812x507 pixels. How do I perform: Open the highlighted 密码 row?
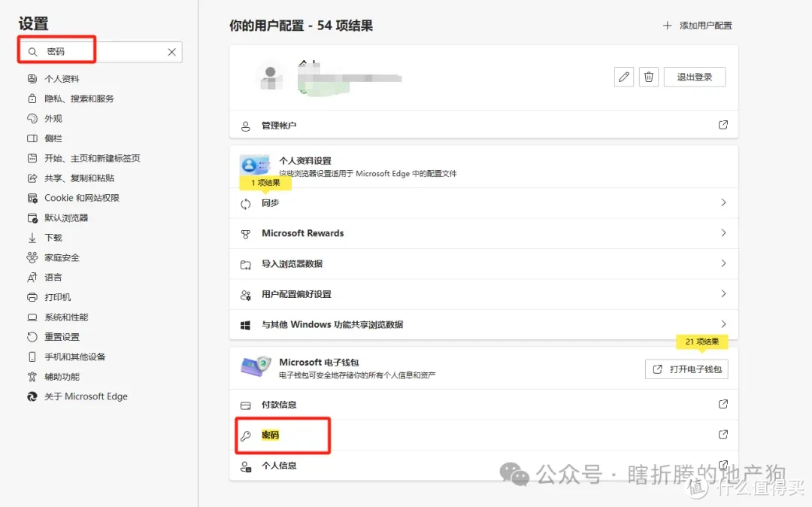[x=483, y=435]
